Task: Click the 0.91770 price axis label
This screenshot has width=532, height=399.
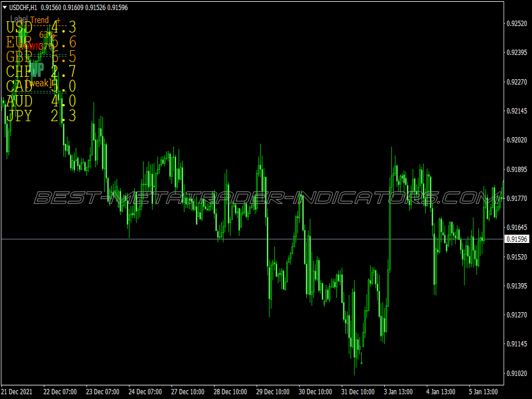Action: click(x=517, y=198)
